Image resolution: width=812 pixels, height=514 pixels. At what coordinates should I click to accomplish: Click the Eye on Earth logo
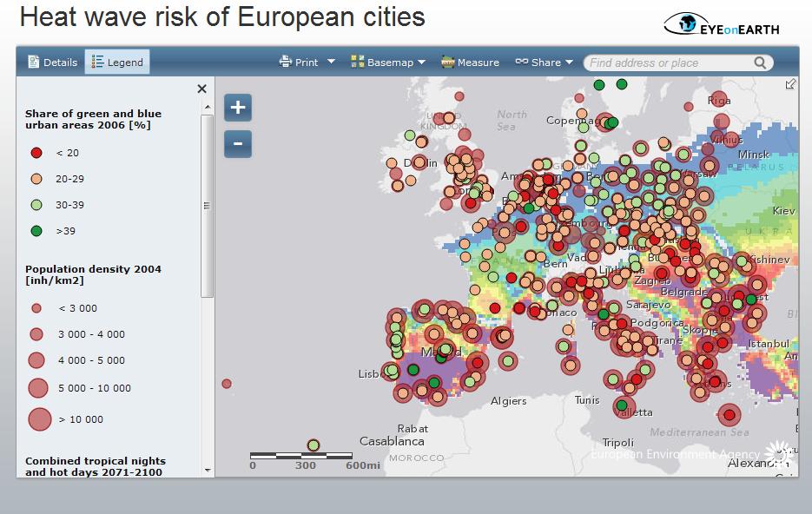click(721, 24)
